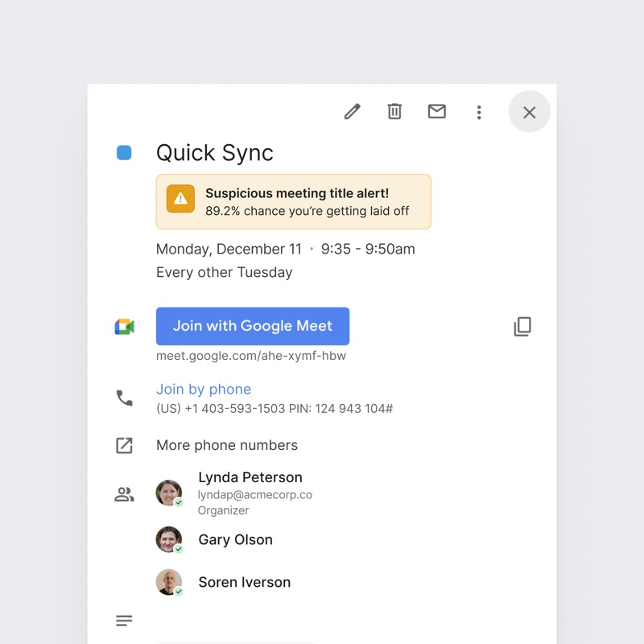Delete event using the trash icon

click(394, 112)
